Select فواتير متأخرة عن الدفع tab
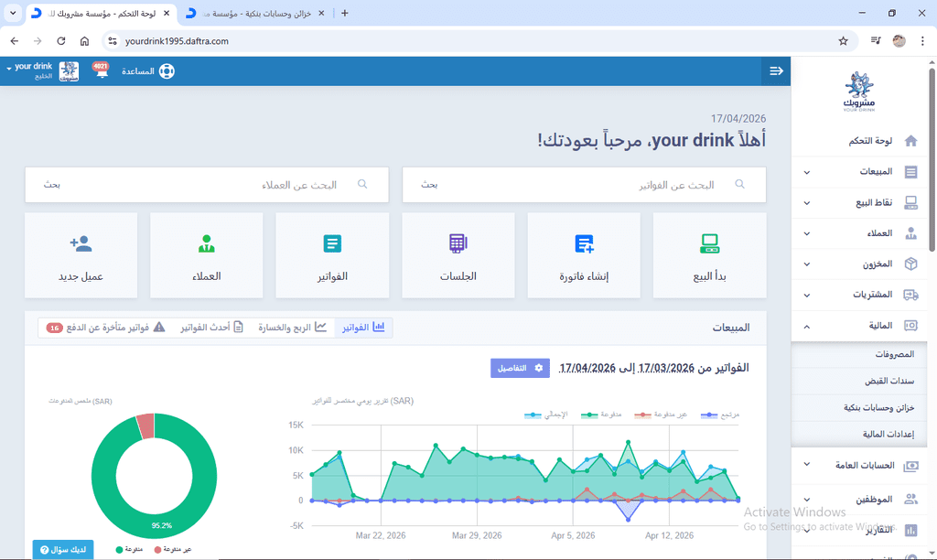 101,328
